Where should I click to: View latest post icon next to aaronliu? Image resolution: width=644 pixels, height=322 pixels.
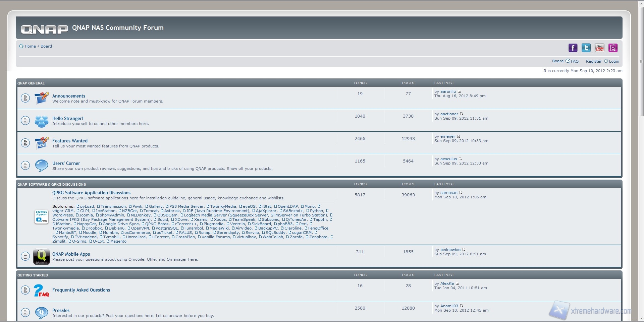coord(459,91)
